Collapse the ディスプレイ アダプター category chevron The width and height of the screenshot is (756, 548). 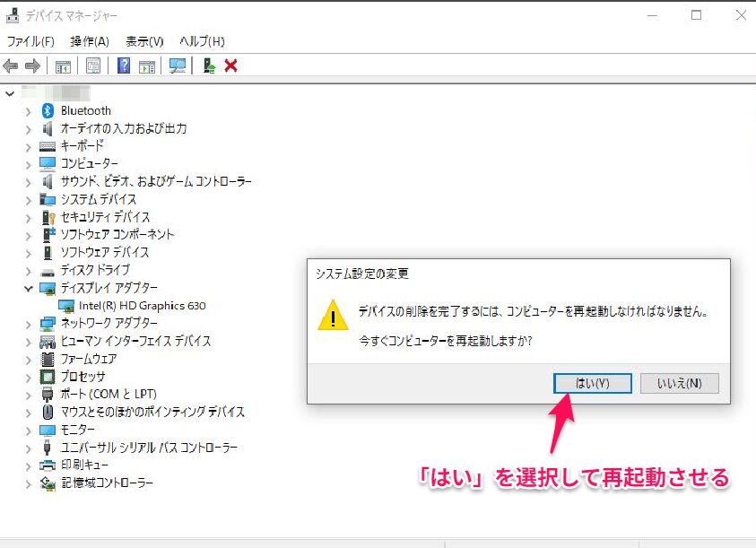(28, 289)
